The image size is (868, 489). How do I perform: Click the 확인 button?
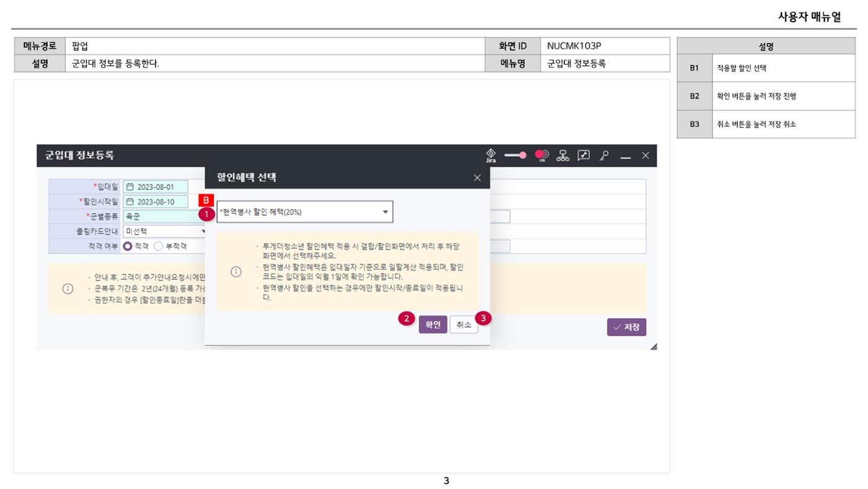[x=433, y=325]
